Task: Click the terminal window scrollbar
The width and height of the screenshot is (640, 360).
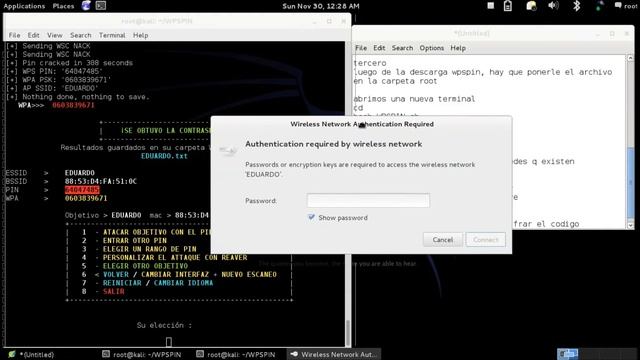Action: 348,194
